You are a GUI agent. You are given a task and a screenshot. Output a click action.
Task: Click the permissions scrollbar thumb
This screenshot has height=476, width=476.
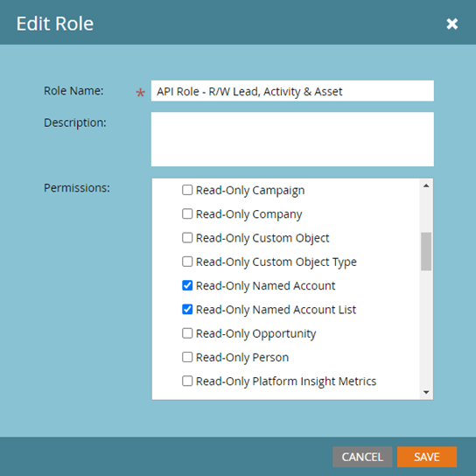pyautogui.click(x=426, y=251)
